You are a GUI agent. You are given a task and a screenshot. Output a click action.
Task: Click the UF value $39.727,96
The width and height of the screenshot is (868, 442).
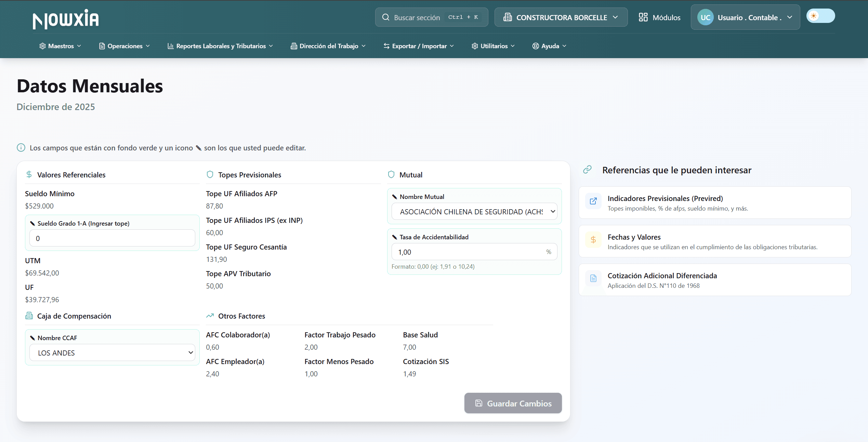tap(42, 299)
